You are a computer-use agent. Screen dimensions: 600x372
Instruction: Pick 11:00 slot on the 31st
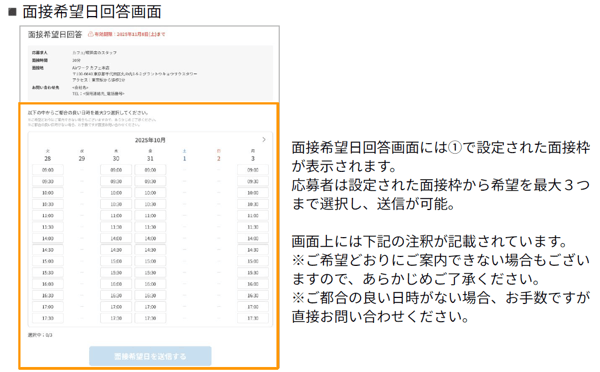tap(150, 215)
